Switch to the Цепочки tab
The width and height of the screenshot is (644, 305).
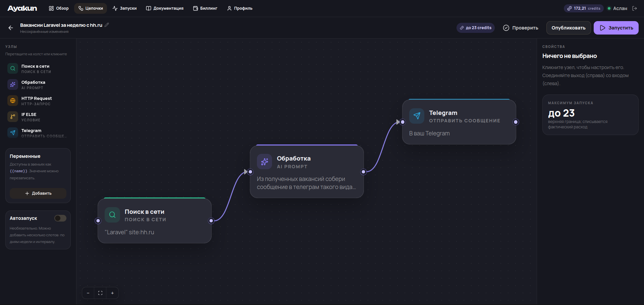point(91,8)
